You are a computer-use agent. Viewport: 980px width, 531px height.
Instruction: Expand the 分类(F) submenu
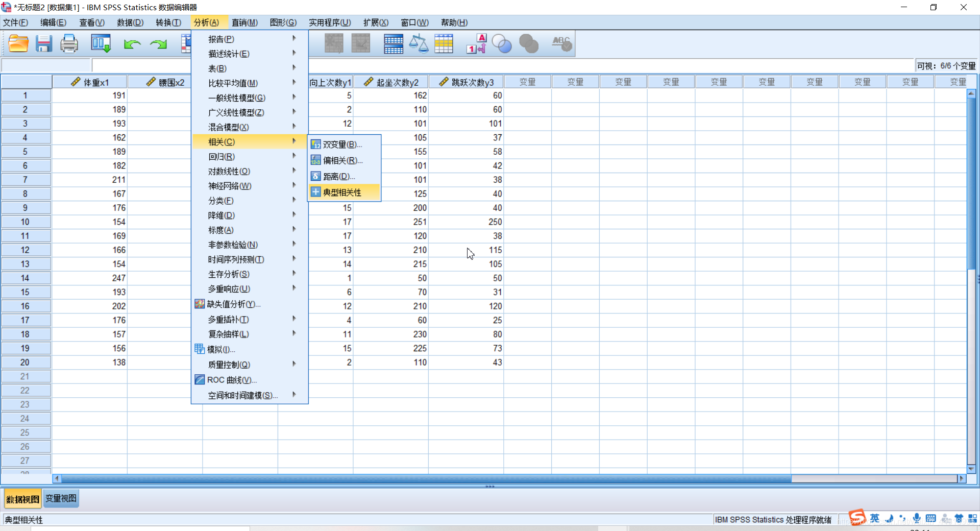point(250,201)
